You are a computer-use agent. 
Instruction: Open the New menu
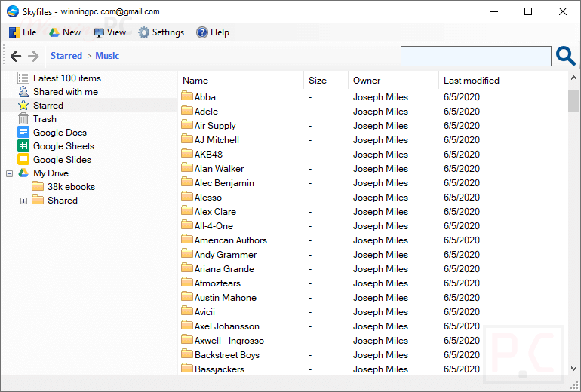[65, 32]
